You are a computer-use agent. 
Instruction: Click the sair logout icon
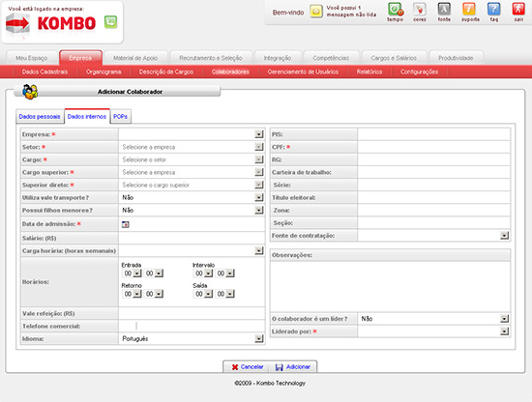(x=518, y=9)
